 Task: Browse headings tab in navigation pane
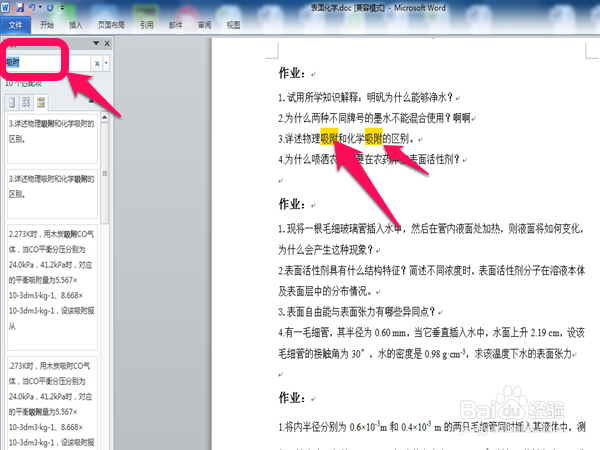coord(12,102)
